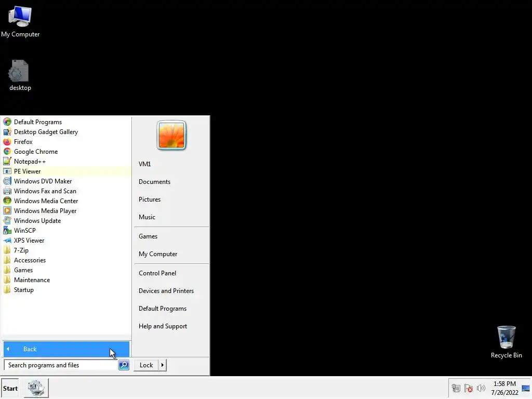The image size is (532, 399).
Task: Click the search magnifier icon
Action: tap(124, 365)
